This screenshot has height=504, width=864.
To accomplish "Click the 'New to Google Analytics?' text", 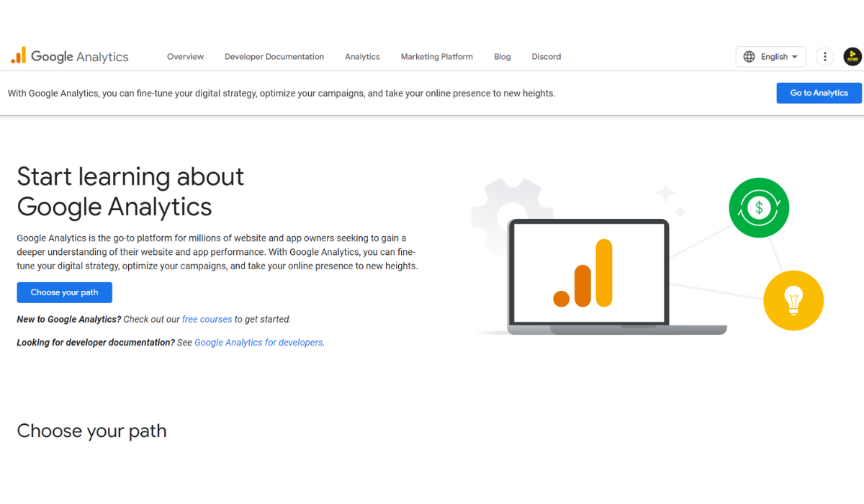I will tap(69, 319).
